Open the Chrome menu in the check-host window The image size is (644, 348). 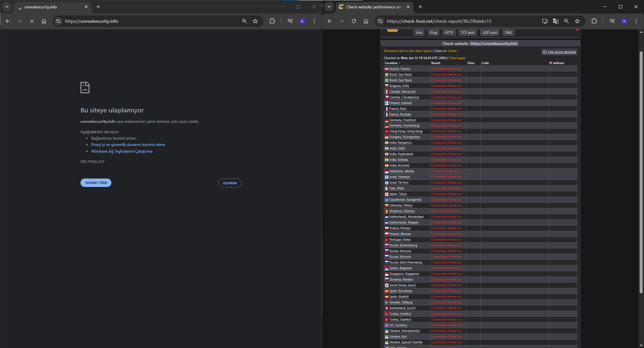[636, 21]
